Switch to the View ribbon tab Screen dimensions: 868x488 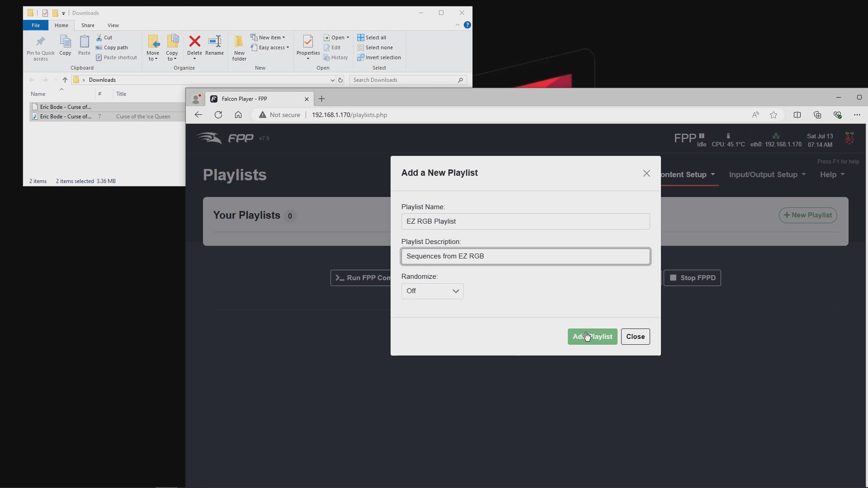(113, 25)
